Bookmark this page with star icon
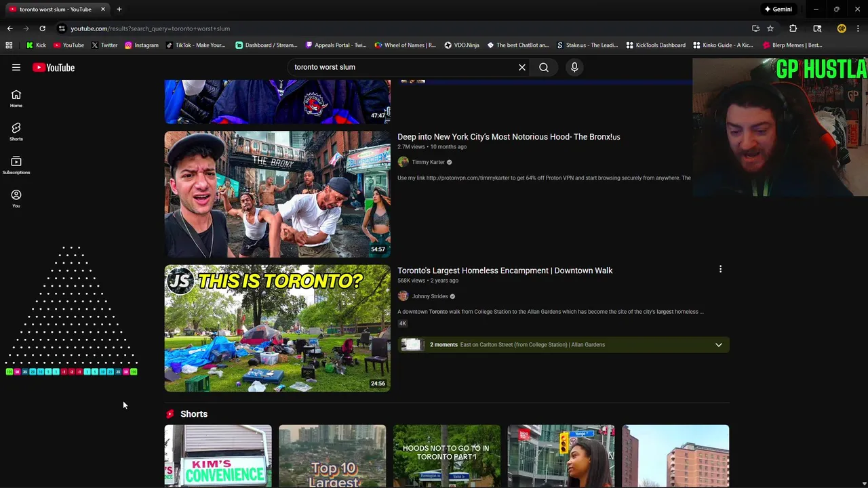This screenshot has width=868, height=488. coord(770,28)
